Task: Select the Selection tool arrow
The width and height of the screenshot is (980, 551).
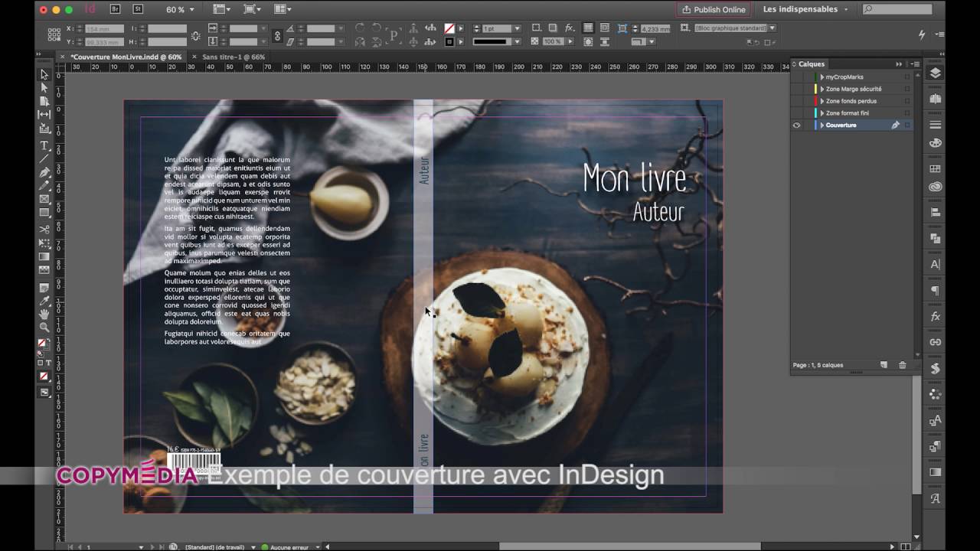Action: pos(44,74)
